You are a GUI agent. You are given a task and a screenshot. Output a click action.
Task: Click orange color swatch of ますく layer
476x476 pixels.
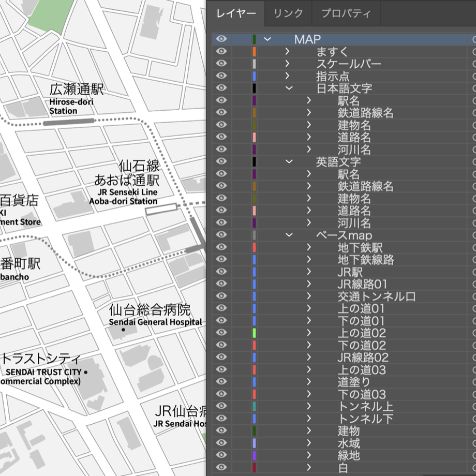coord(255,51)
